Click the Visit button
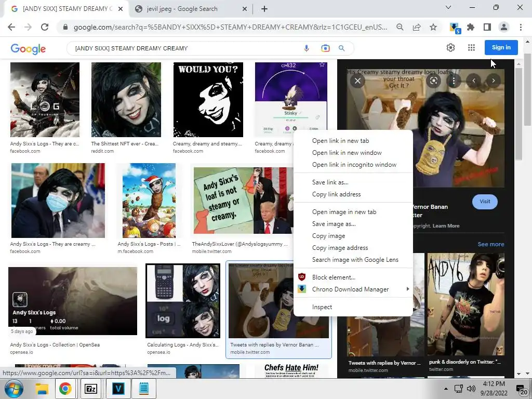This screenshot has height=399, width=532. (485, 202)
